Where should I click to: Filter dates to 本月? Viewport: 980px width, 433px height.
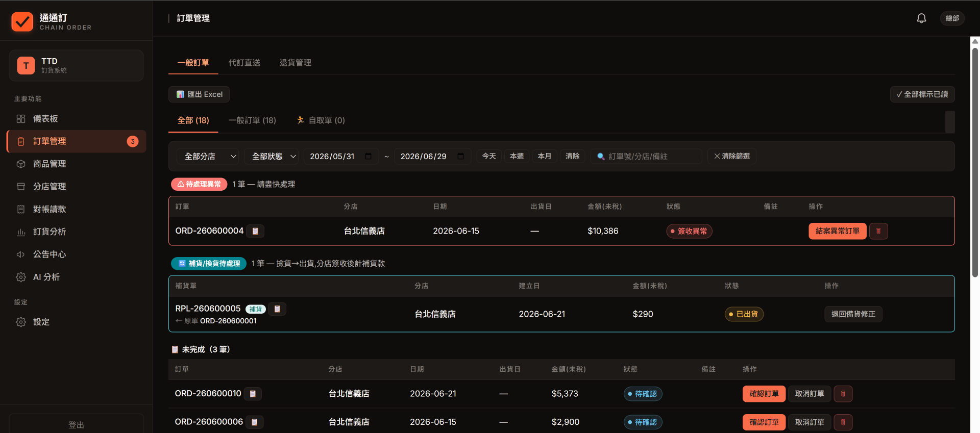pos(545,156)
